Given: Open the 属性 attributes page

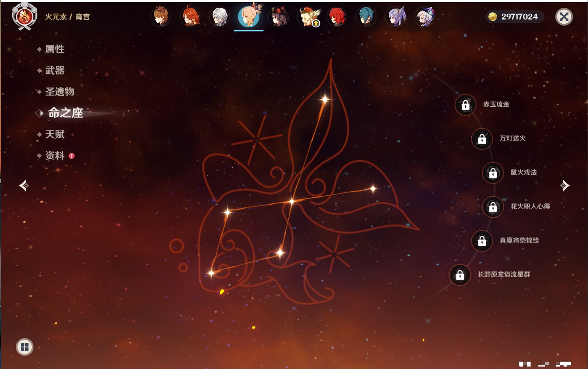Looking at the screenshot, I should pos(55,49).
